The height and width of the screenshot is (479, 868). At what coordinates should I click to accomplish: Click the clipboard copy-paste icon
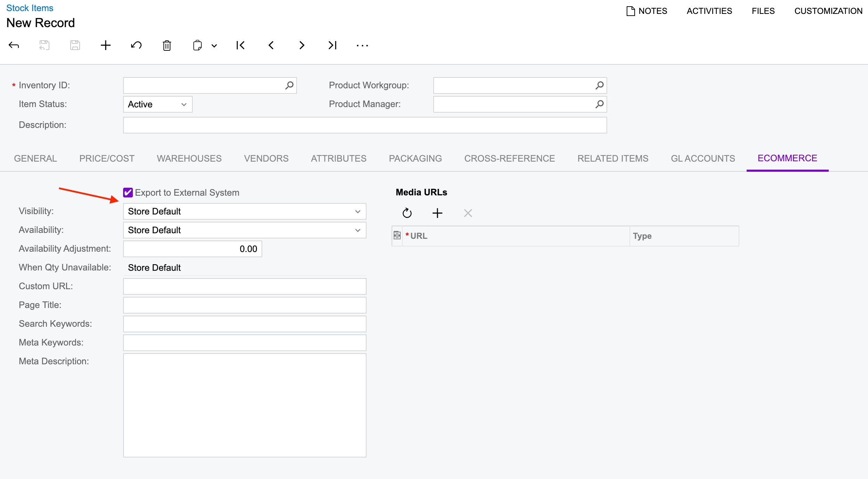[x=197, y=45]
